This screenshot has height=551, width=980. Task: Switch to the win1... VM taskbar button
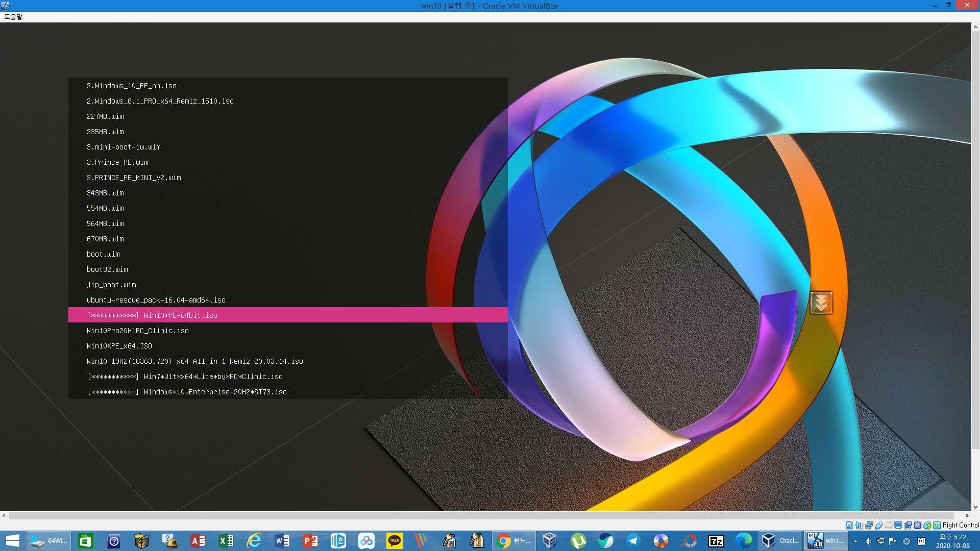point(826,541)
